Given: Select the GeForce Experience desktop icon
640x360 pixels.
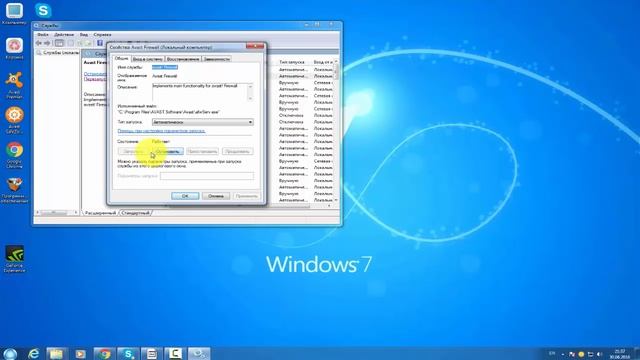Looking at the screenshot, I should pyautogui.click(x=14, y=259).
